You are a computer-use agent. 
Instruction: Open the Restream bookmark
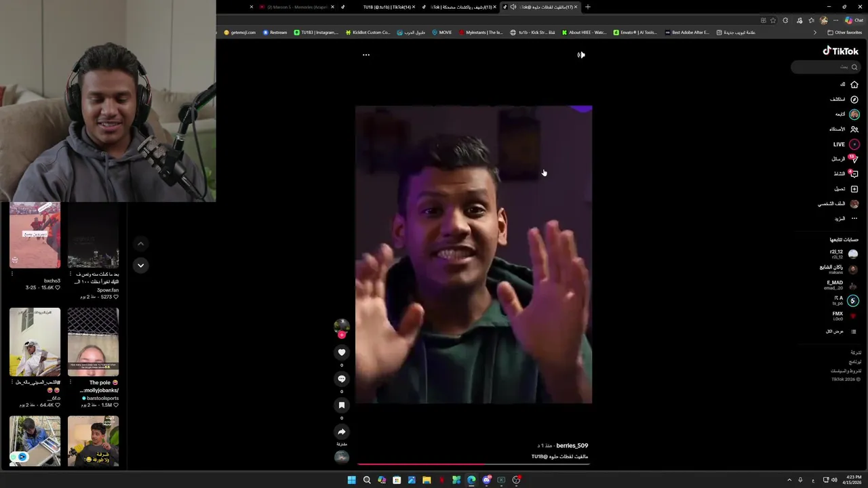click(275, 33)
